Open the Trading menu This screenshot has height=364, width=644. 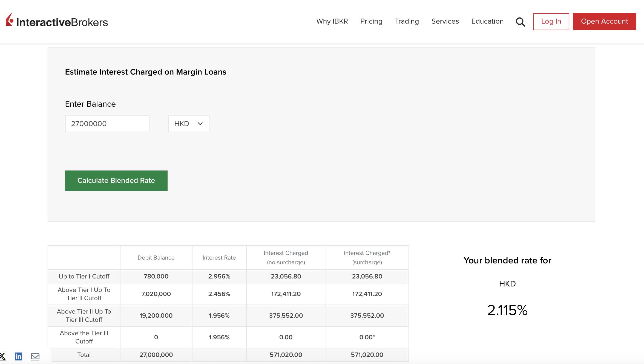click(407, 21)
